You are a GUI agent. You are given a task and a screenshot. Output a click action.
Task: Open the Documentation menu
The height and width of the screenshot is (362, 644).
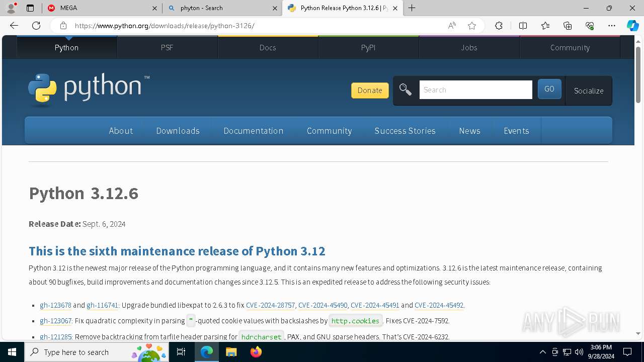(x=254, y=131)
